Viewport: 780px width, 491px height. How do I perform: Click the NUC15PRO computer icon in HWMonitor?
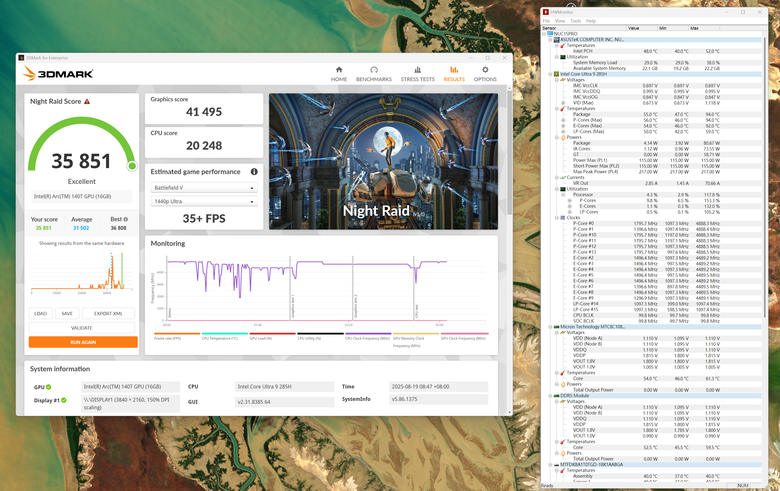pyautogui.click(x=551, y=34)
